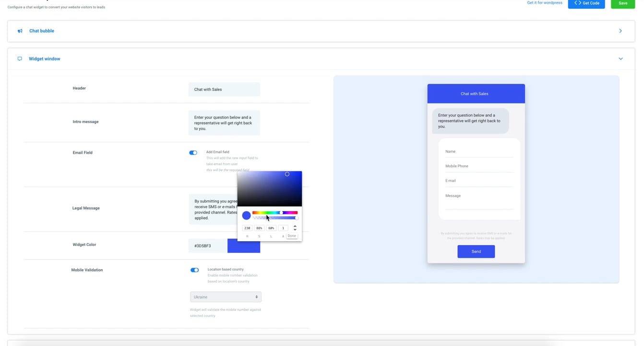The image size is (644, 346).
Task: Save the widget configuration
Action: (x=623, y=3)
